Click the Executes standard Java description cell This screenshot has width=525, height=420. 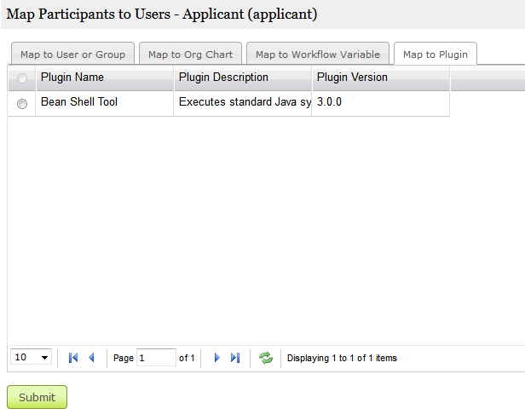click(x=242, y=102)
